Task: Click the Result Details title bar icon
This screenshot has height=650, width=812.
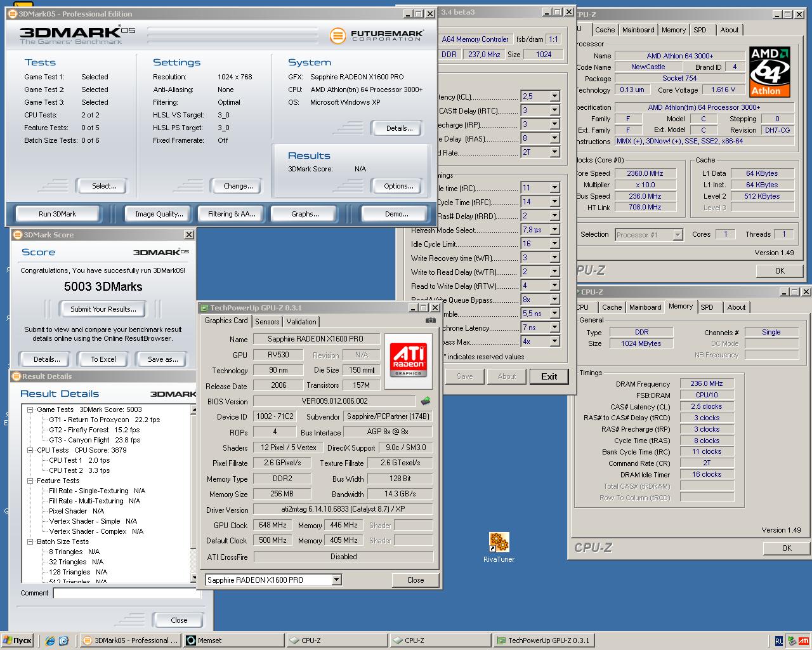Action: pyautogui.click(x=16, y=376)
